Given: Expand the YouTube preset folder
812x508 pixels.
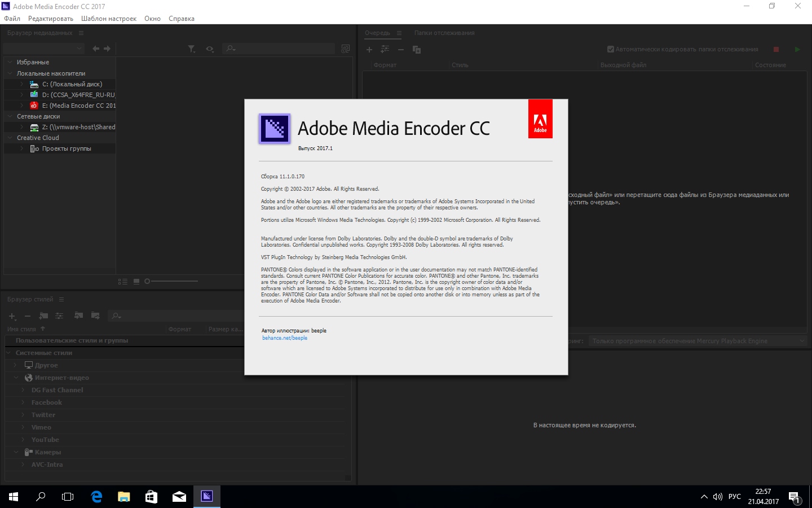Looking at the screenshot, I should (x=23, y=440).
